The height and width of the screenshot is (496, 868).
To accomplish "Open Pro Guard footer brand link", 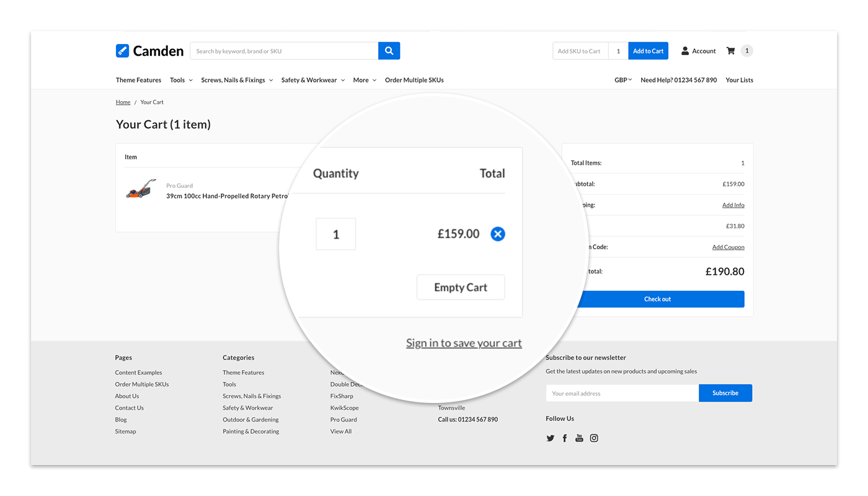I will point(343,420).
